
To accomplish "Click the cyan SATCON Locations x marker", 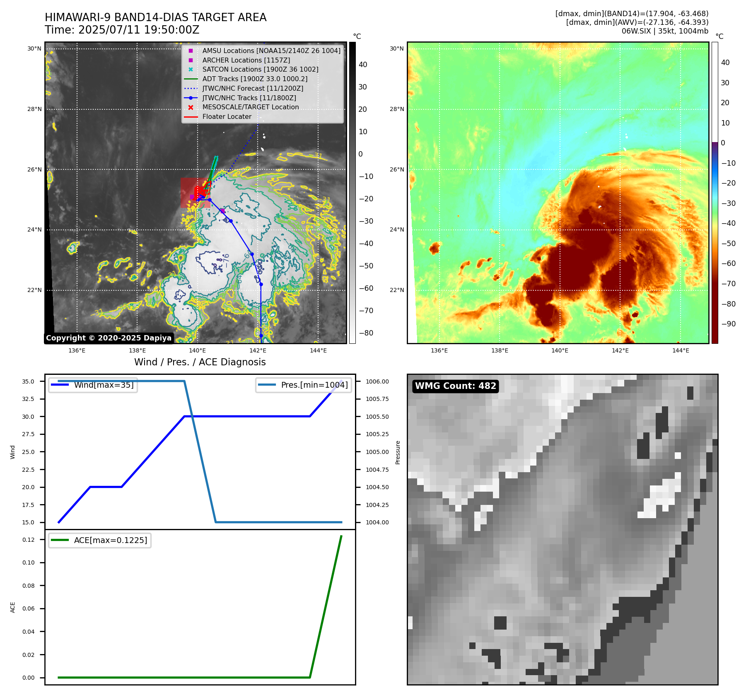I will [191, 70].
